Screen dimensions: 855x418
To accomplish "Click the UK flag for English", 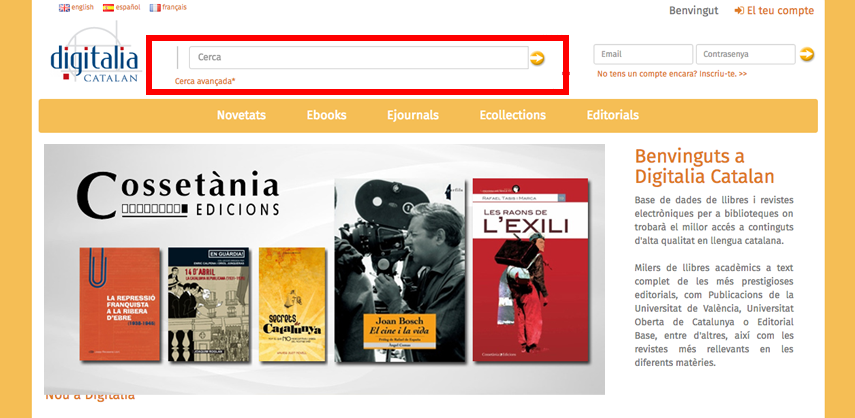I will pyautogui.click(x=64, y=8).
